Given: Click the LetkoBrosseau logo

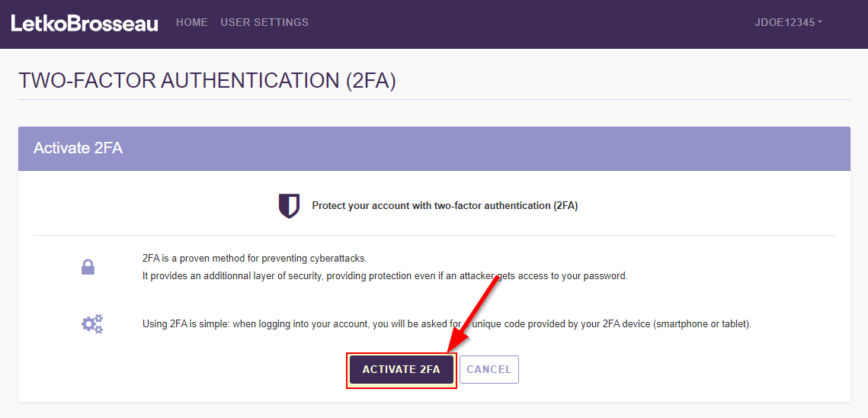Looking at the screenshot, I should 85,23.
